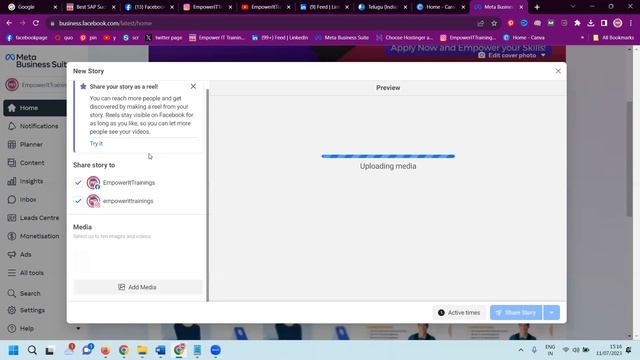Close the New Story dialog
The width and height of the screenshot is (640, 360).
point(558,71)
